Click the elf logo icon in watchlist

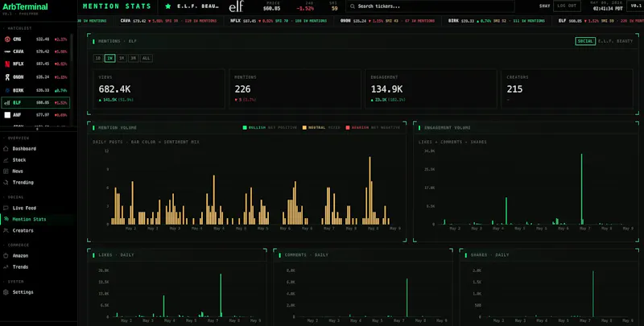click(x=7, y=103)
